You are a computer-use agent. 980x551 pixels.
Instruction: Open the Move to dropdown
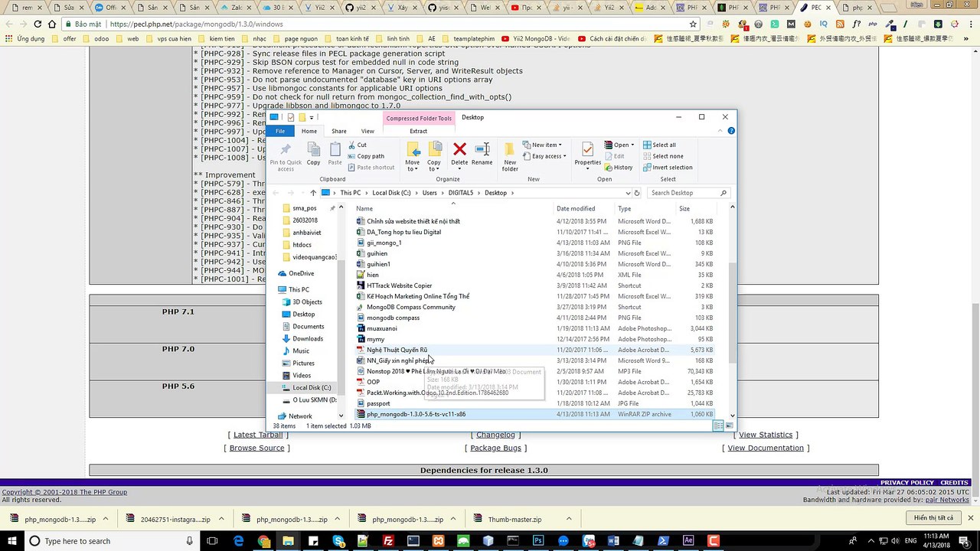(x=413, y=165)
